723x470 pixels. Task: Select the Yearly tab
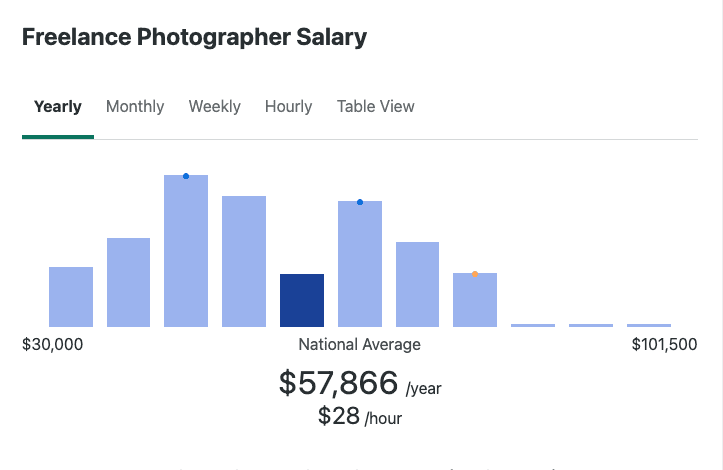(x=58, y=106)
